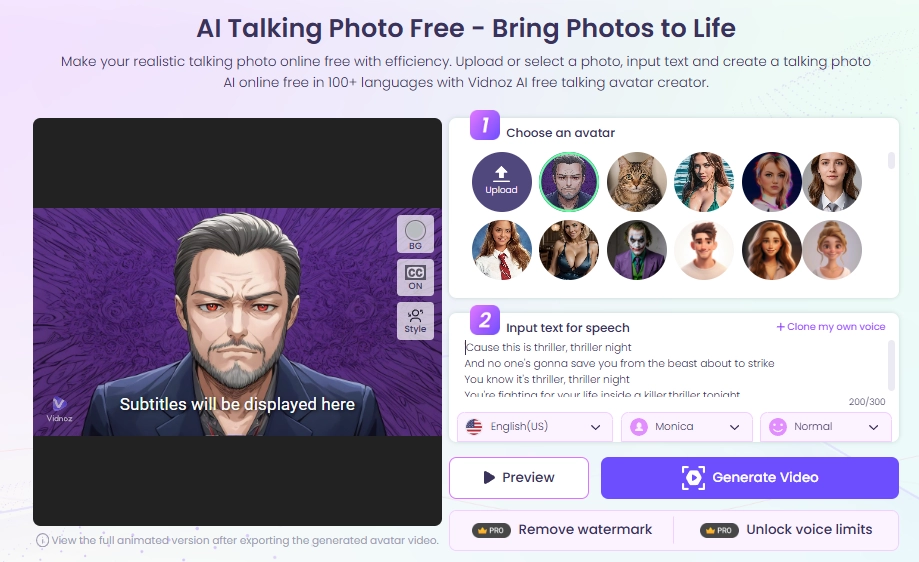Image resolution: width=919 pixels, height=562 pixels.
Task: Open the BG background picker
Action: click(415, 234)
